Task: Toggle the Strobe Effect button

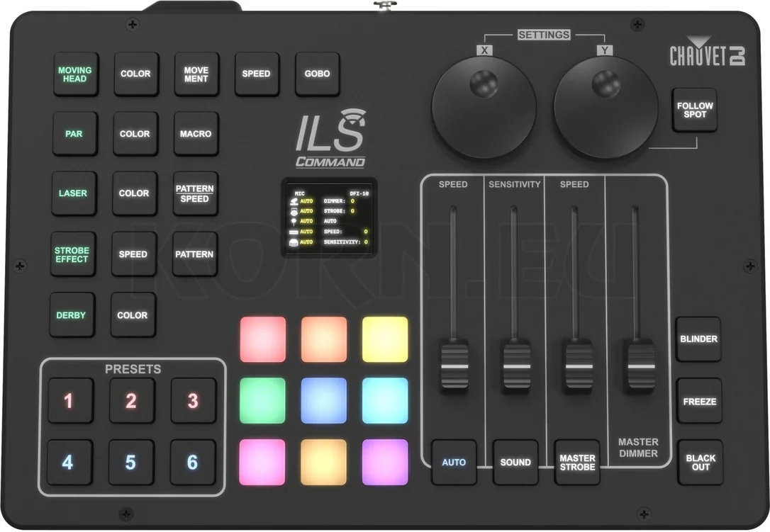Action: (72, 254)
